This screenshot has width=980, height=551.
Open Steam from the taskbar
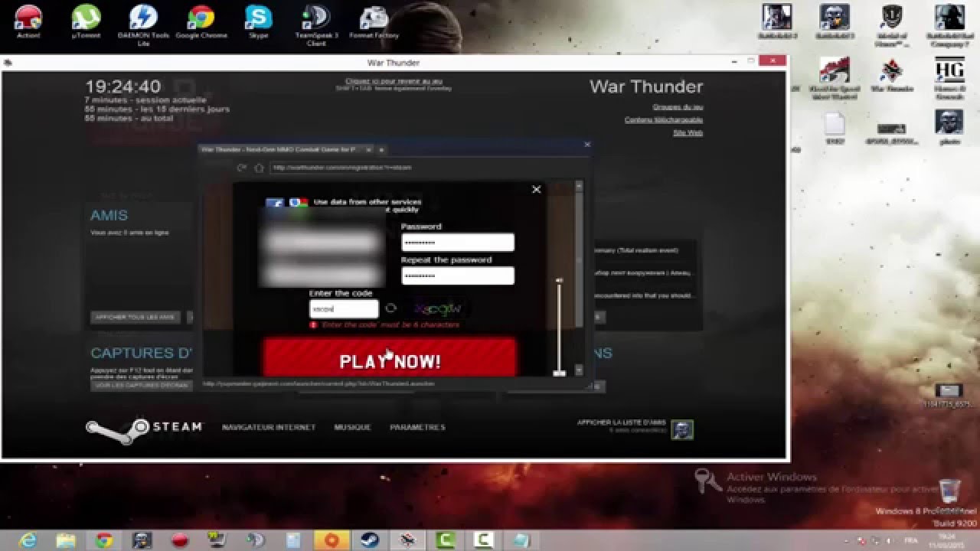tap(369, 540)
